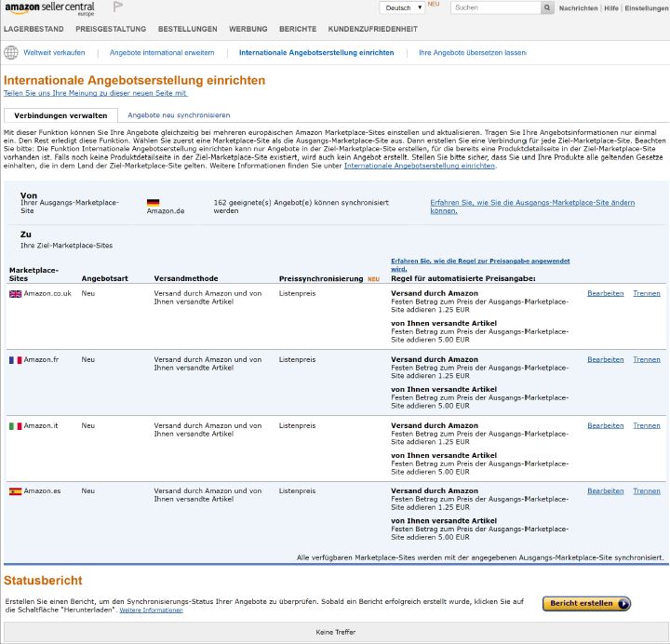Click the Amazon.es marketplace name
Screen dimensions: 670x644
coord(42,491)
